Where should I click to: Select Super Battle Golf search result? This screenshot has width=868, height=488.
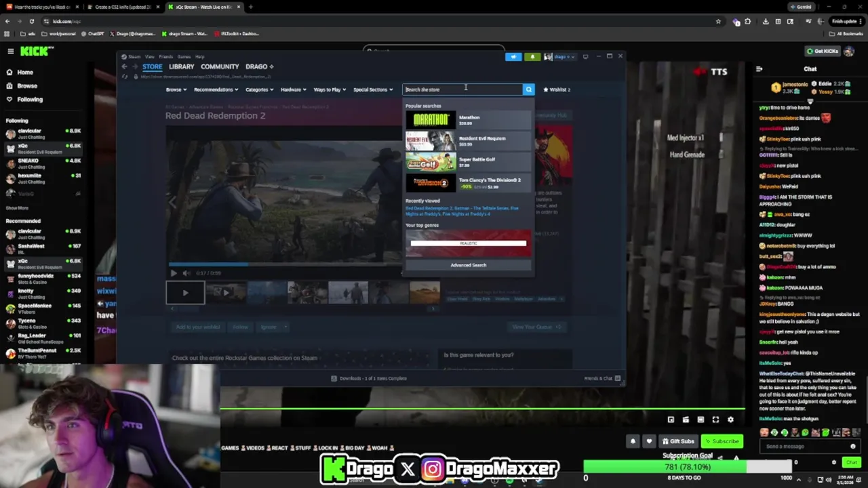point(468,162)
